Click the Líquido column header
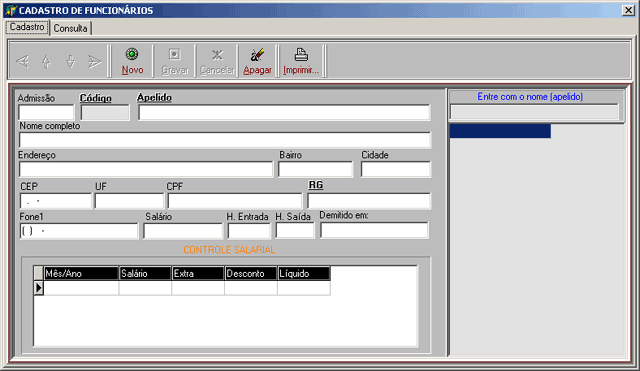The image size is (640, 371). pyautogui.click(x=304, y=273)
